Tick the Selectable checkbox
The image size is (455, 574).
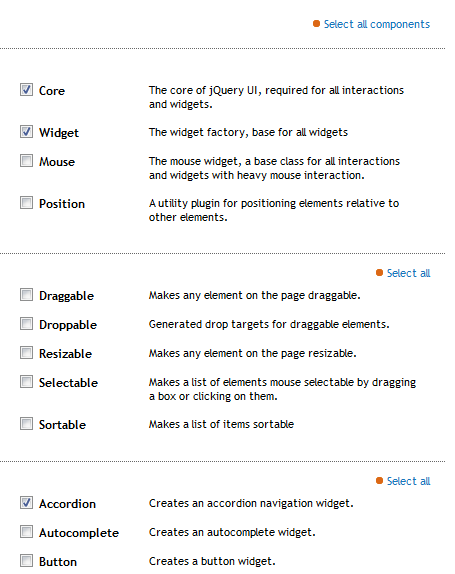point(26,381)
